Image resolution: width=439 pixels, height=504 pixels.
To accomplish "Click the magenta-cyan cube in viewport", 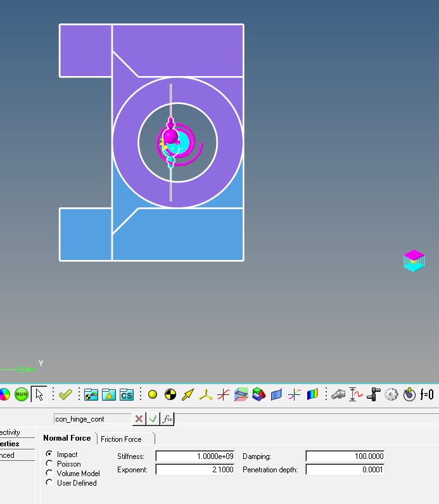I will 414,261.
